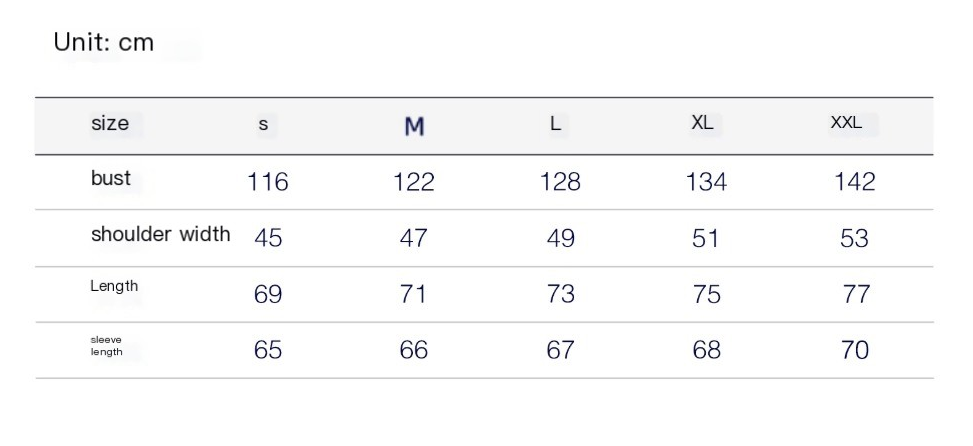Select sleeve length value 66
973x446 pixels.
[413, 351]
